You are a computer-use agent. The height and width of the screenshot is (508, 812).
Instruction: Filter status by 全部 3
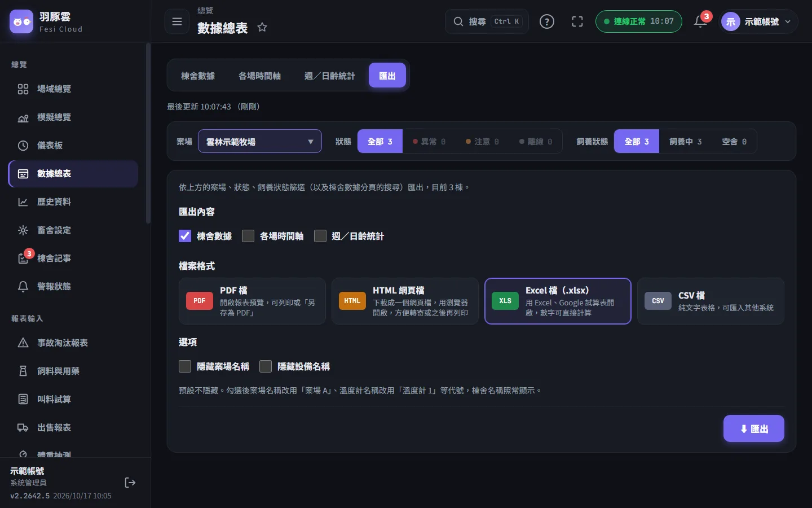click(x=380, y=142)
